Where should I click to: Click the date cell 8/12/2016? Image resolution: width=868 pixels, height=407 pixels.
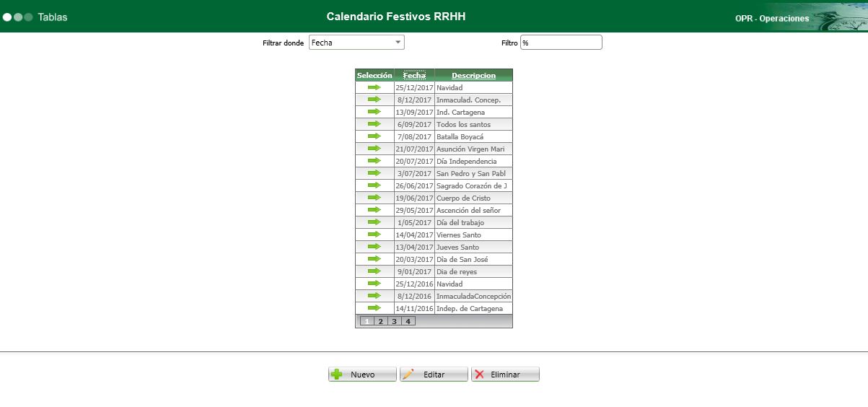click(x=414, y=296)
